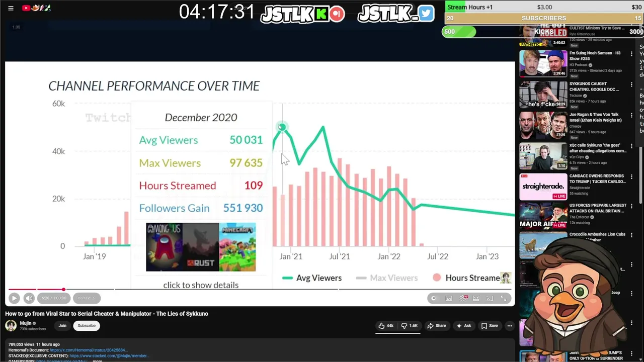Play the video with the play button

click(14, 298)
